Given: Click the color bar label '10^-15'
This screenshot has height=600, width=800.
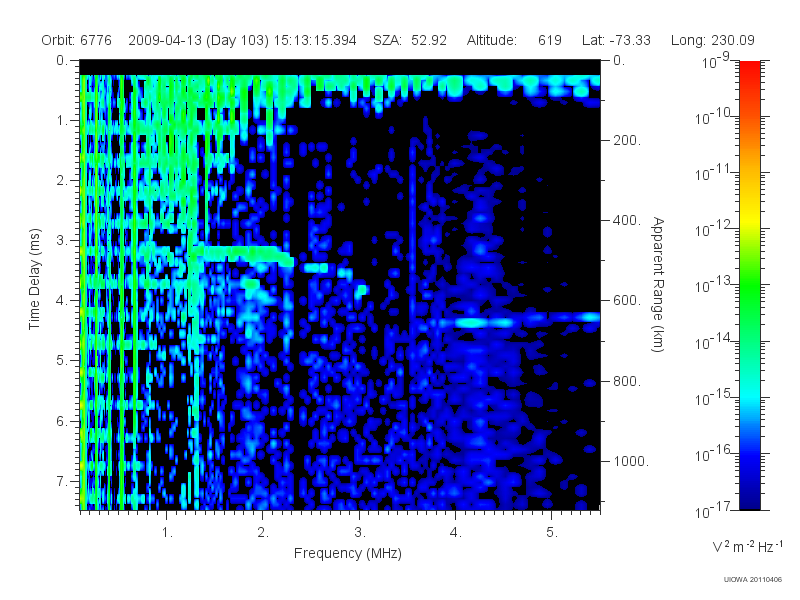Looking at the screenshot, I should point(714,397).
